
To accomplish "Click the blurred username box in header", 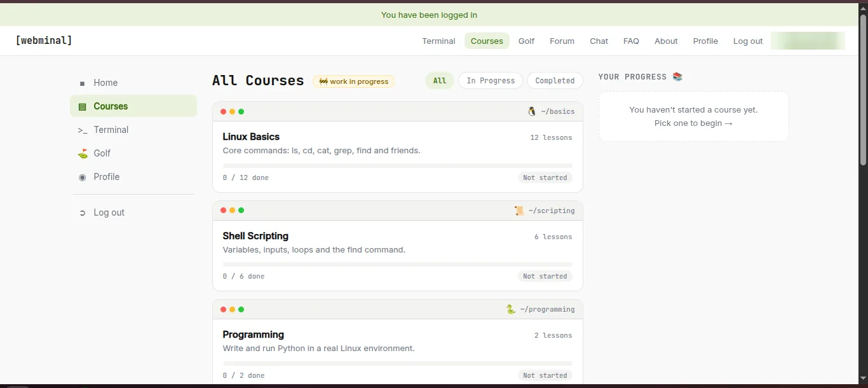I will [x=808, y=41].
